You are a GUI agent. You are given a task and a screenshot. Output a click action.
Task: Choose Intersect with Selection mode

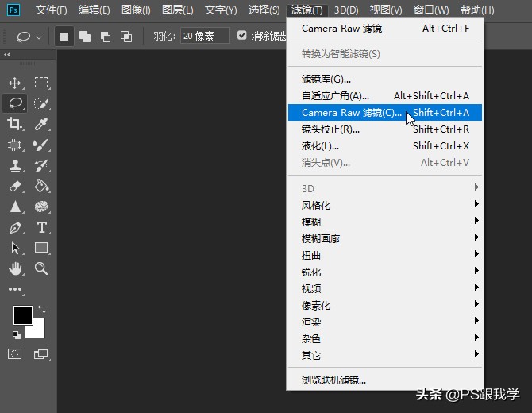126,37
